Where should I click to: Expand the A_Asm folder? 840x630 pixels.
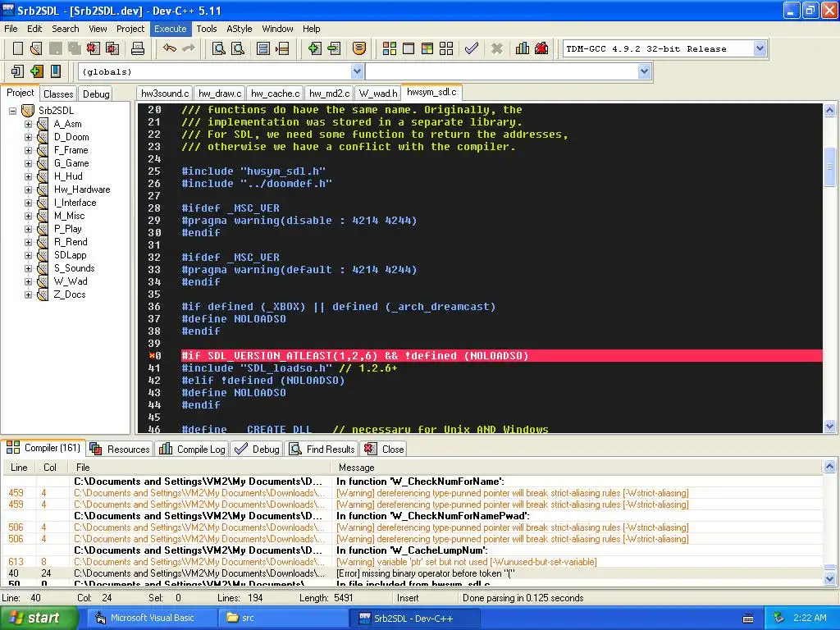[29, 124]
